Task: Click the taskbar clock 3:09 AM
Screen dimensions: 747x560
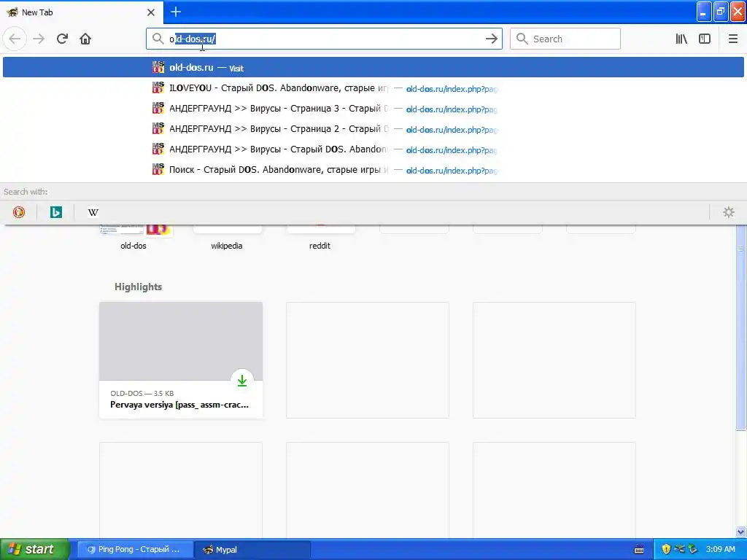Action: [720, 549]
